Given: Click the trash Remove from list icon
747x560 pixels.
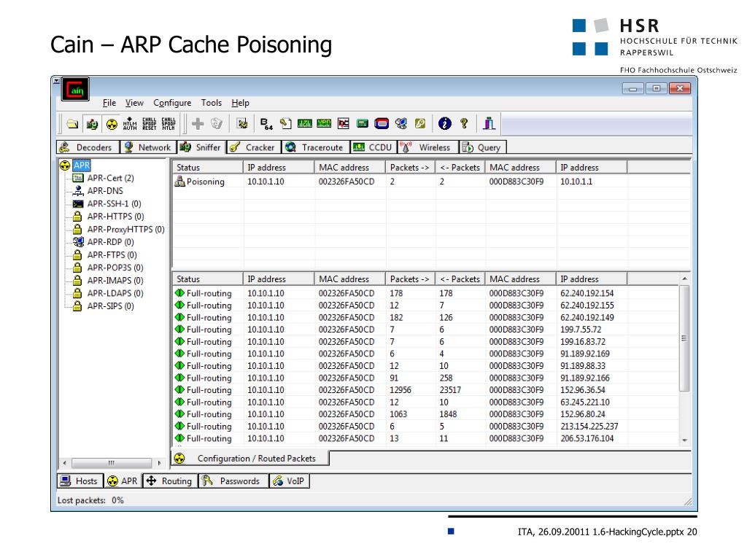Looking at the screenshot, I should point(217,124).
